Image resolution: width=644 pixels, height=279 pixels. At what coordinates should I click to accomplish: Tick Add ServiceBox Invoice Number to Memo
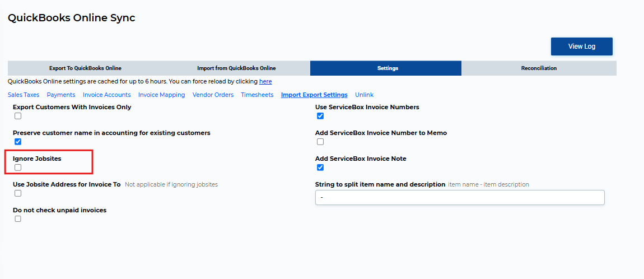tap(320, 142)
